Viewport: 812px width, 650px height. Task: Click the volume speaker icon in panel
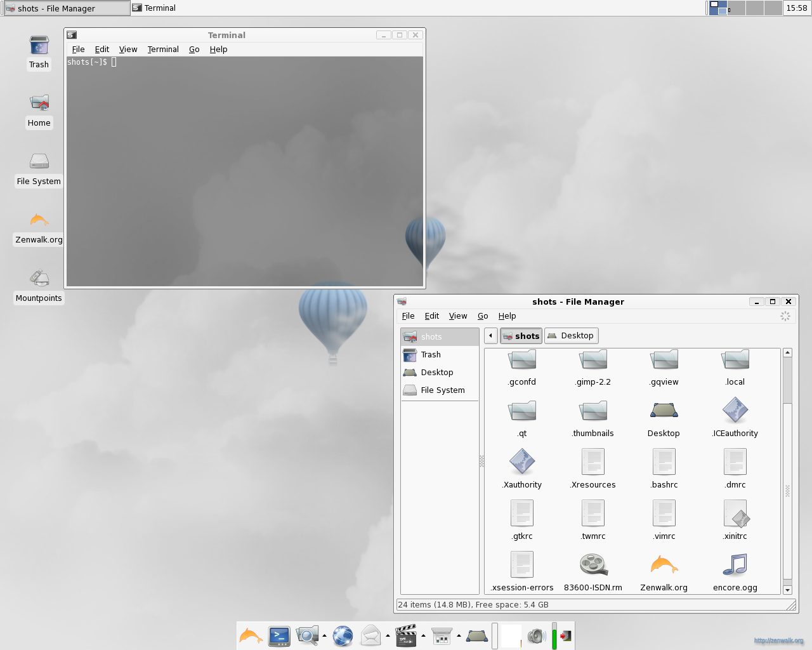click(x=537, y=635)
